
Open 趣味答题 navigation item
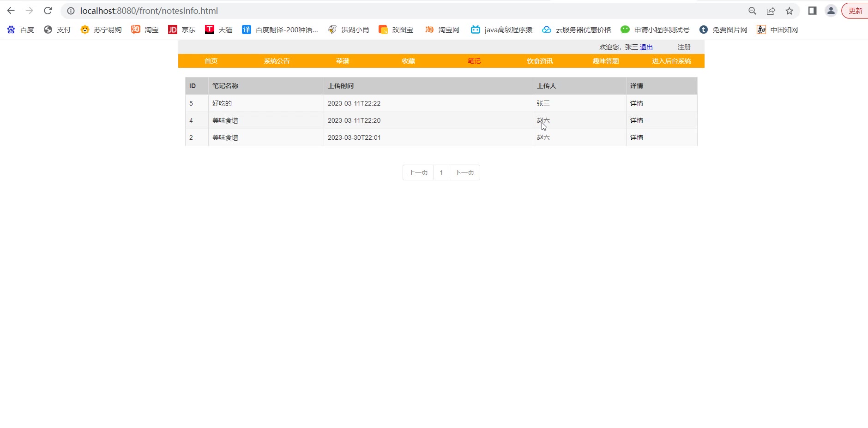point(606,61)
